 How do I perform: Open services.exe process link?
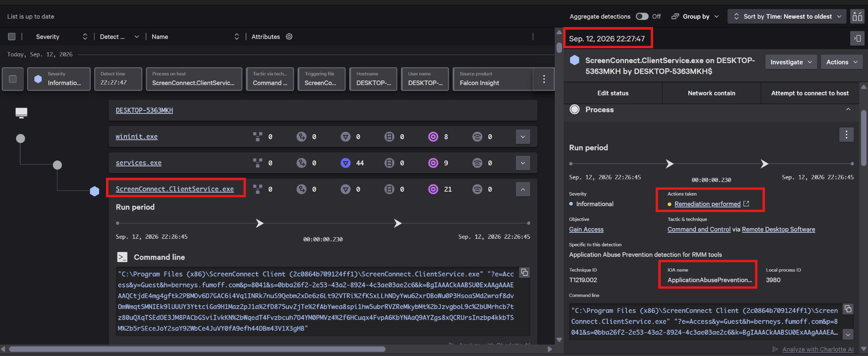point(139,163)
